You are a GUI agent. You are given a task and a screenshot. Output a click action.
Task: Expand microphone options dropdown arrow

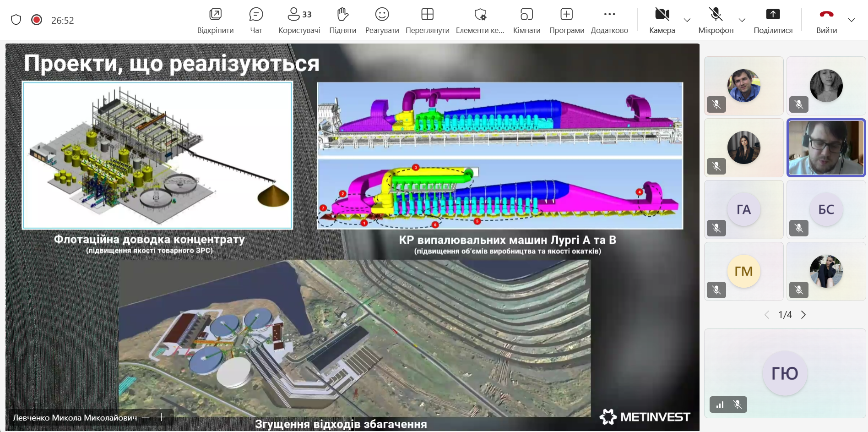(742, 20)
